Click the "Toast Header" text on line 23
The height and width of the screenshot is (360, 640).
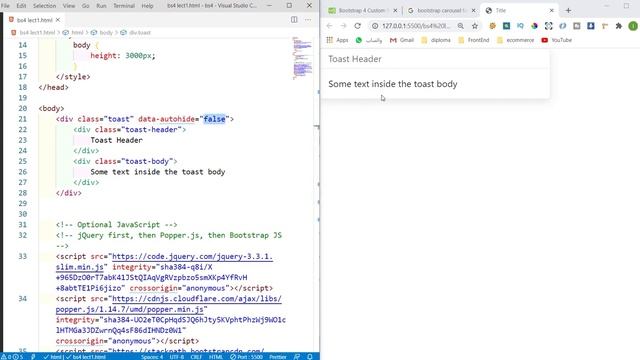[116, 140]
